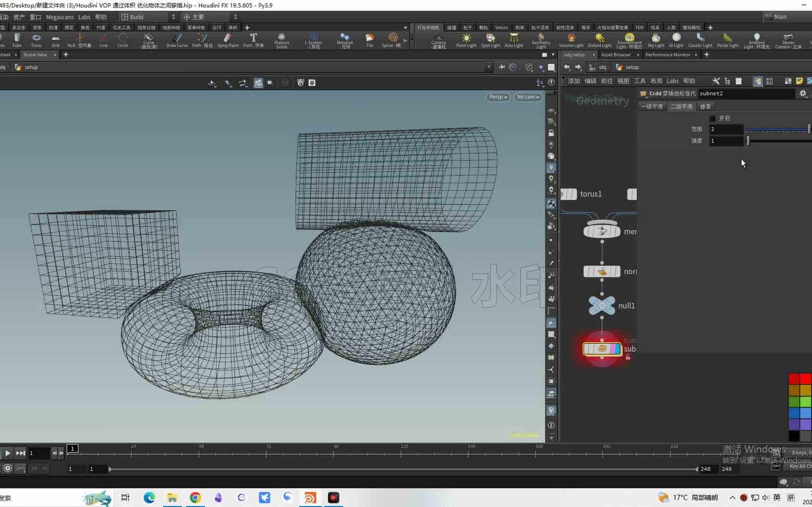Click the subnet2 node name field
Screen dimensions: 812x507
pyautogui.click(x=746, y=93)
